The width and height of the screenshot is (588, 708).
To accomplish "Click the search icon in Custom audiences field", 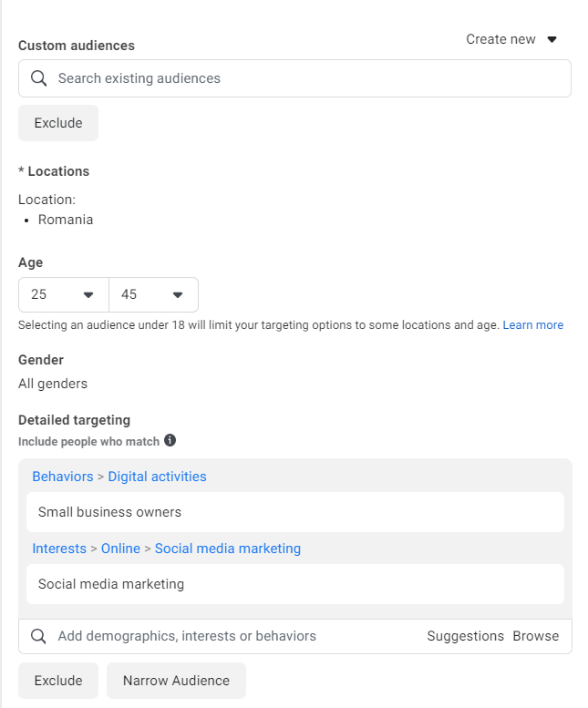I will 38,78.
